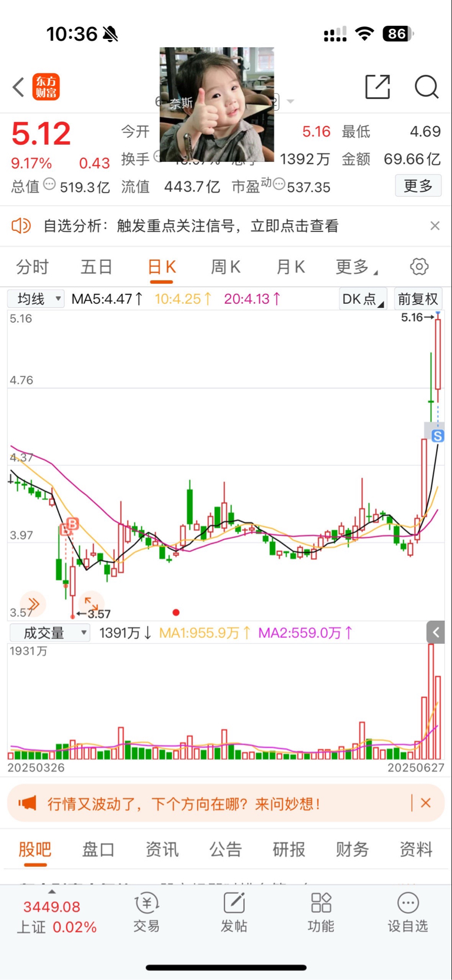
Task: Collapse side panel with gray chevron
Action: pyautogui.click(x=436, y=633)
